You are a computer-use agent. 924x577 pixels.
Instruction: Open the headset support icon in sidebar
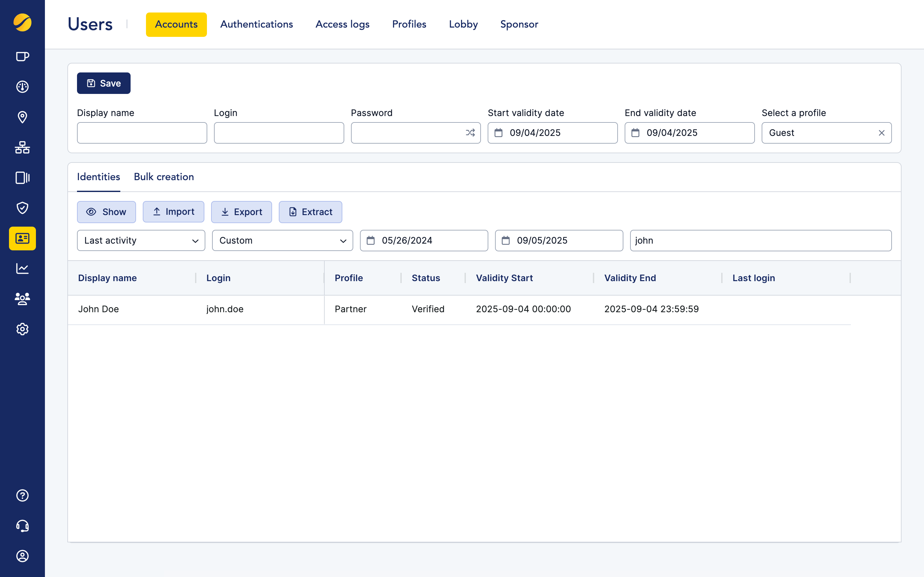[x=22, y=526]
